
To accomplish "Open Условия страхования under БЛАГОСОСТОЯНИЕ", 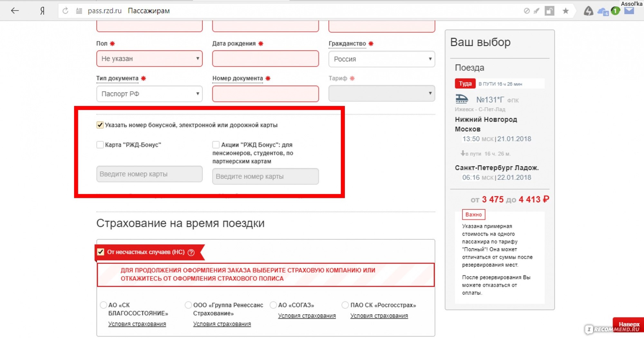I will [x=137, y=324].
